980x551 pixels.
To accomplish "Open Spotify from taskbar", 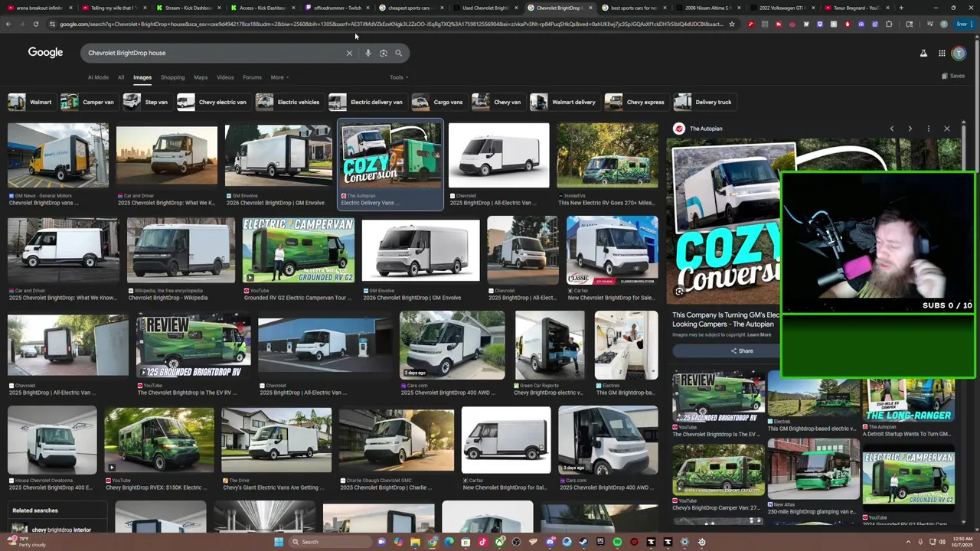I will pos(617,542).
